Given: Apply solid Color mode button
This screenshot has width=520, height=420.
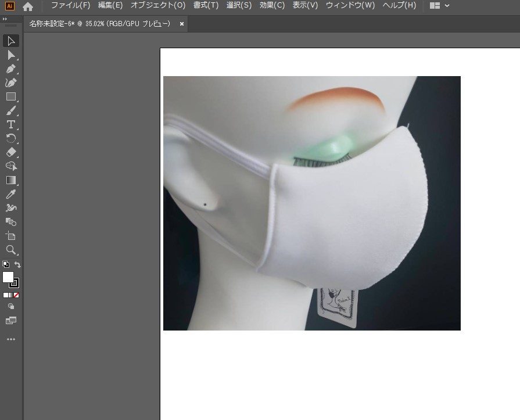Looking at the screenshot, I should point(6,295).
